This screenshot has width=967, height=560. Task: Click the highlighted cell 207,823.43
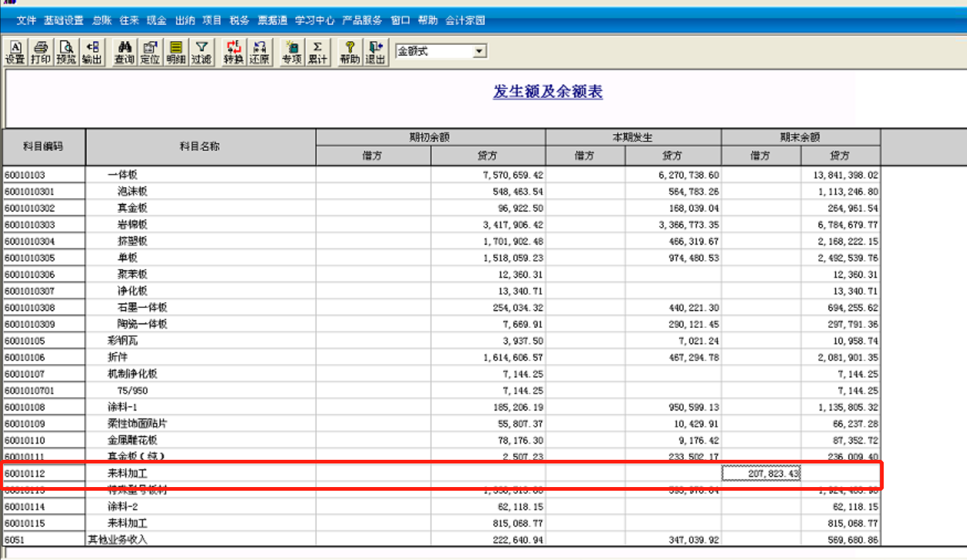[761, 473]
